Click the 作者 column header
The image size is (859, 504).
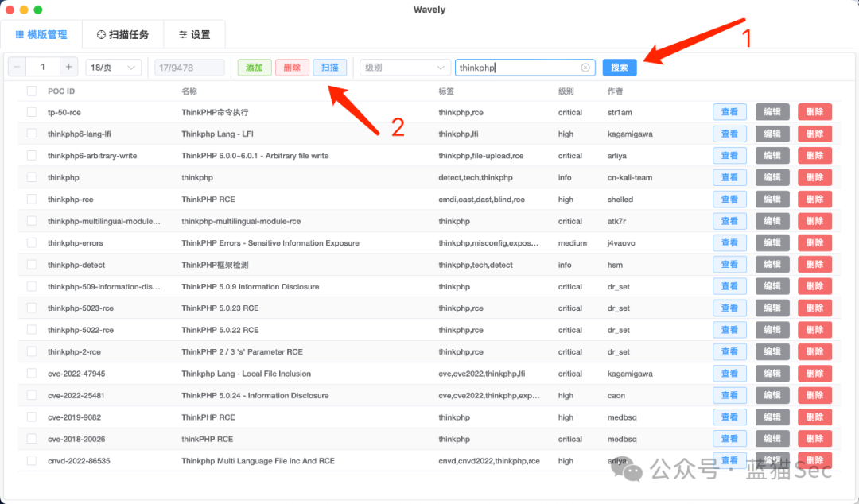615,91
